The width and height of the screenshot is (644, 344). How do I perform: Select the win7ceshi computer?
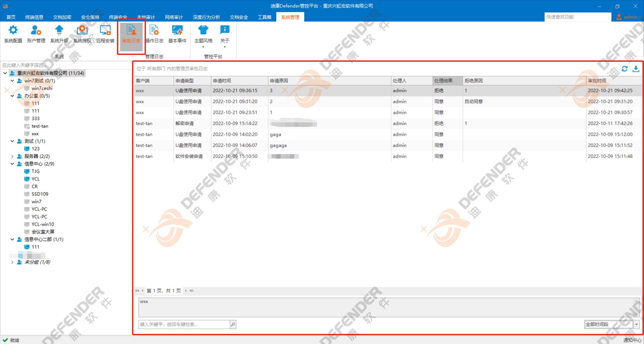coord(42,88)
